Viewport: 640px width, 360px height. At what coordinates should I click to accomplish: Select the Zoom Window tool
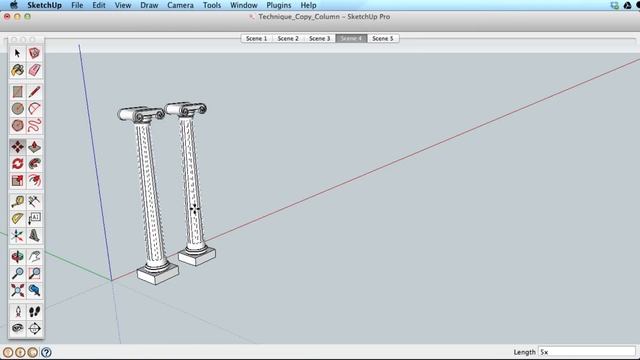coord(34,273)
